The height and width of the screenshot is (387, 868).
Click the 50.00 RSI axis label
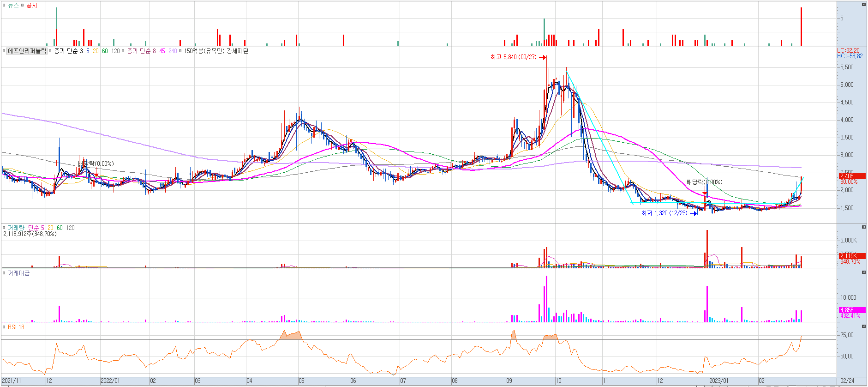click(x=847, y=356)
